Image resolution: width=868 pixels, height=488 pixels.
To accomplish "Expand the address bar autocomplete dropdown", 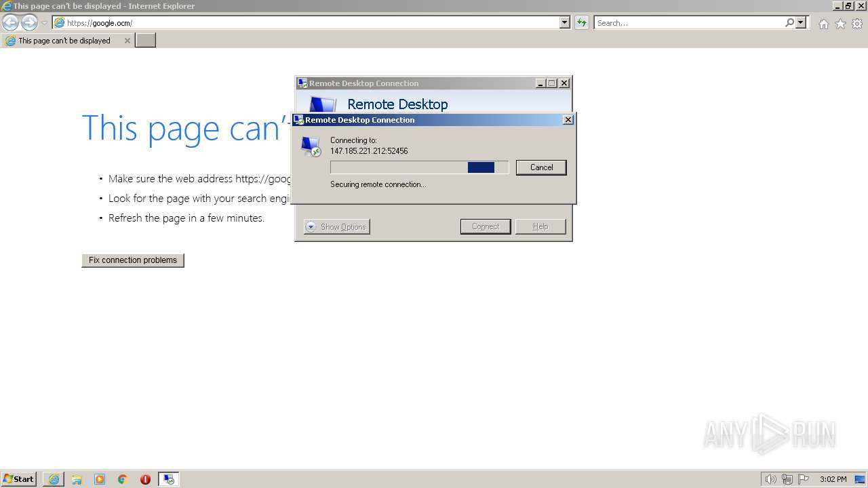I will point(565,23).
